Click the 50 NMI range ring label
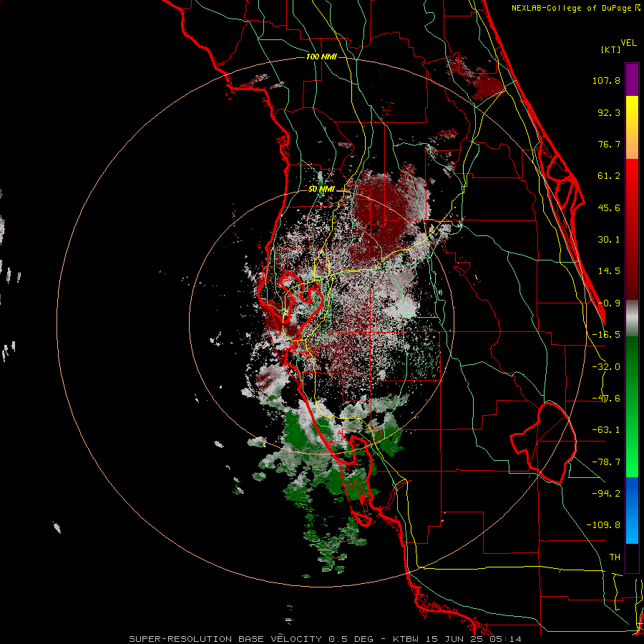Viewport: 644px width, 644px height. coord(321,190)
